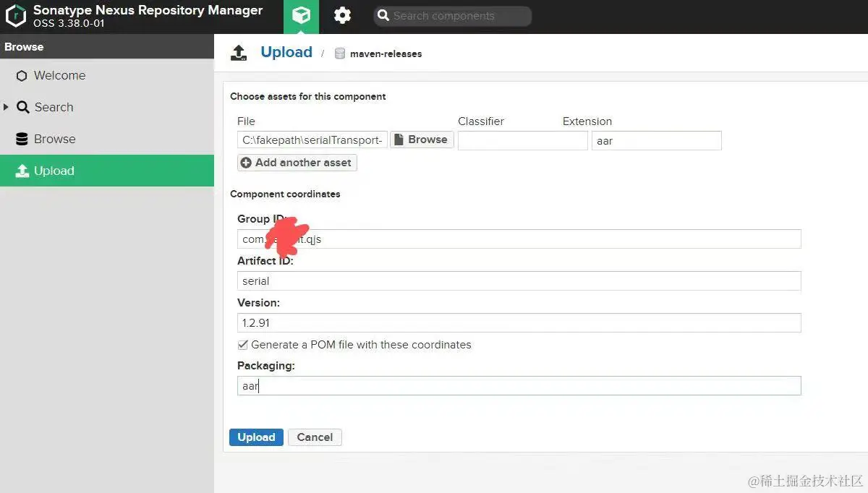Select Browse in the sidebar menu
Image resolution: width=868 pixels, height=493 pixels.
tap(107, 139)
